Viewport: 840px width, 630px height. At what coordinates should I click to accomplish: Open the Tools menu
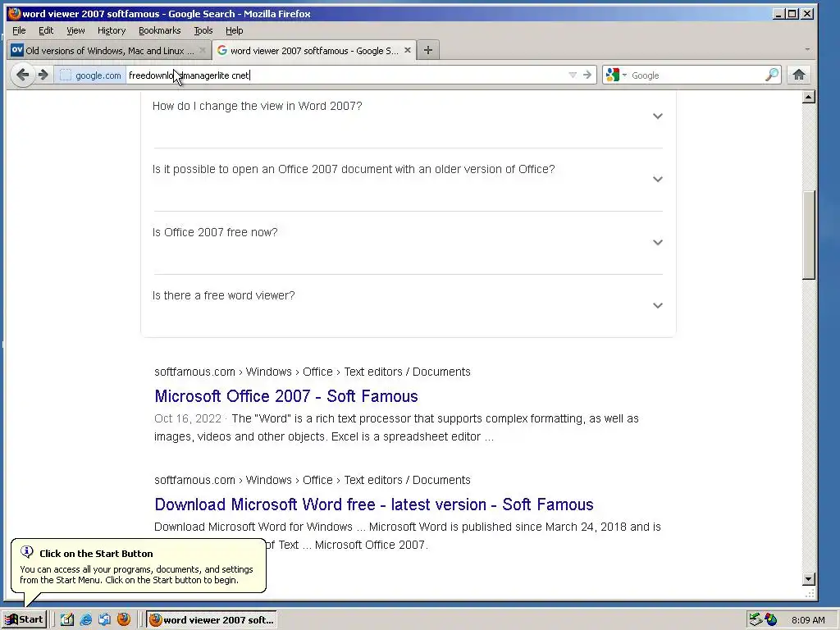[203, 30]
